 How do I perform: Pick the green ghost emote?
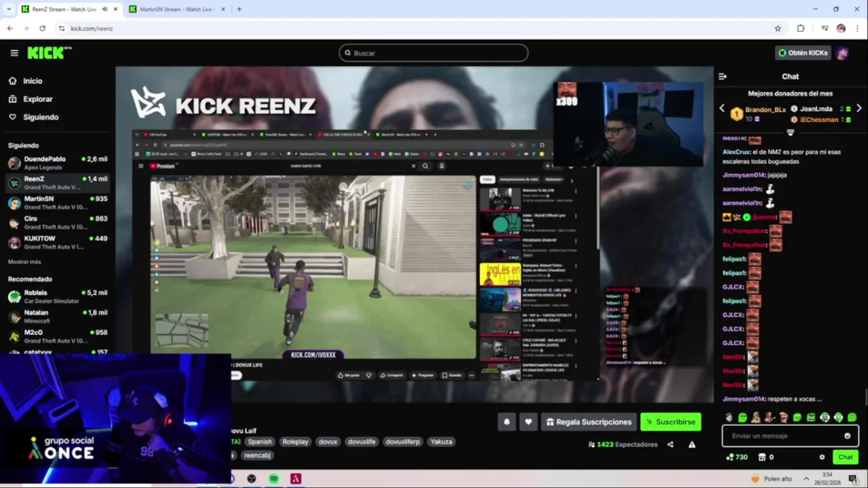click(x=743, y=418)
